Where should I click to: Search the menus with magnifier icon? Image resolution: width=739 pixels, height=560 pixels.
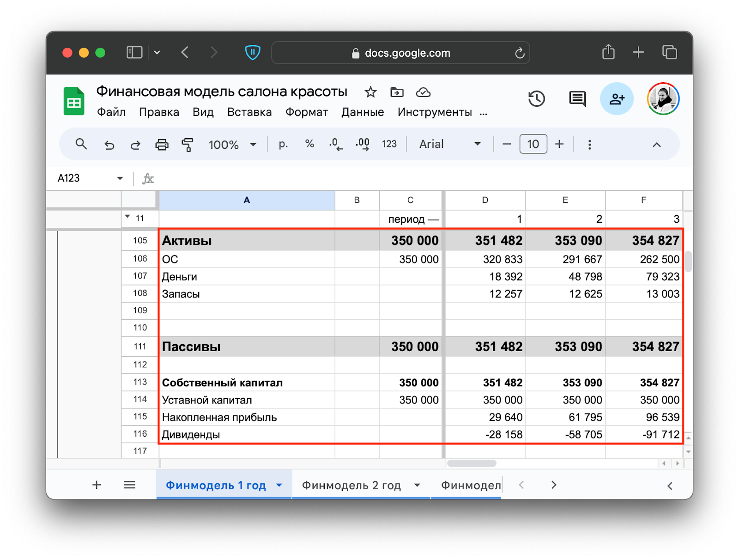point(81,144)
